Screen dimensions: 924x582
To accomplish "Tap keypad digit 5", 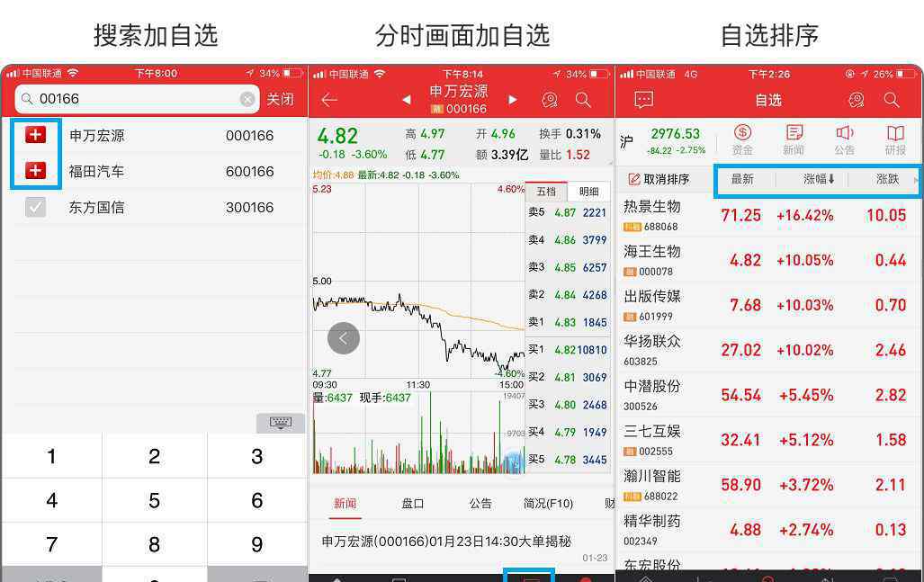I will [x=155, y=501].
